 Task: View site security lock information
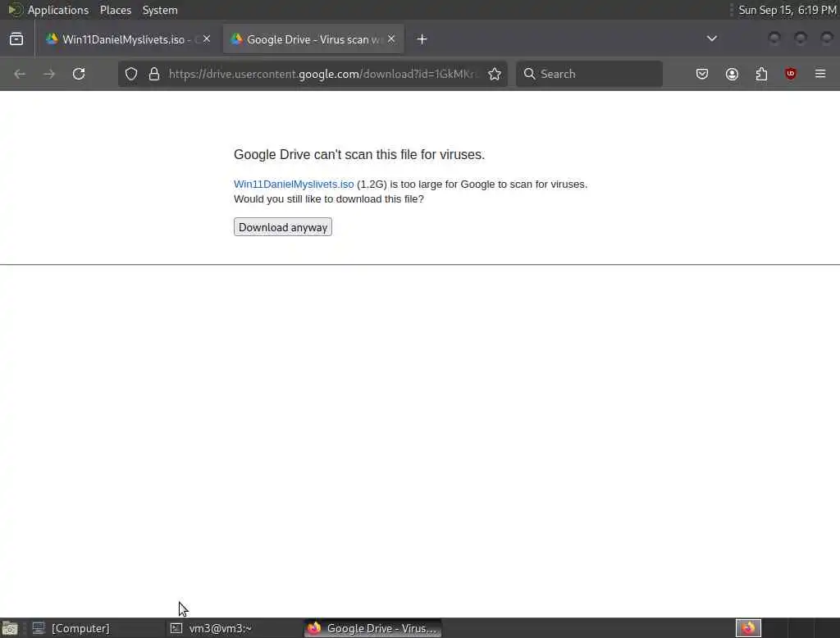pos(154,74)
